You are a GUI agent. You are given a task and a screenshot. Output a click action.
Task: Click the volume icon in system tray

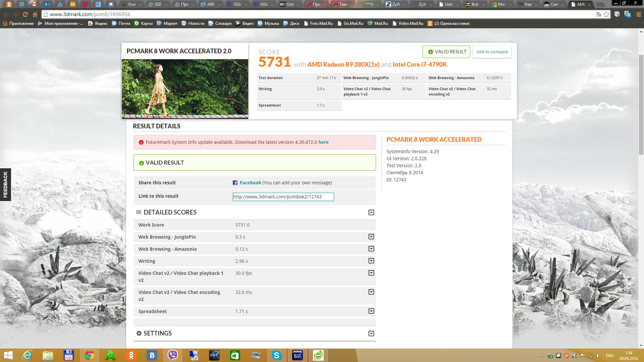click(599, 356)
